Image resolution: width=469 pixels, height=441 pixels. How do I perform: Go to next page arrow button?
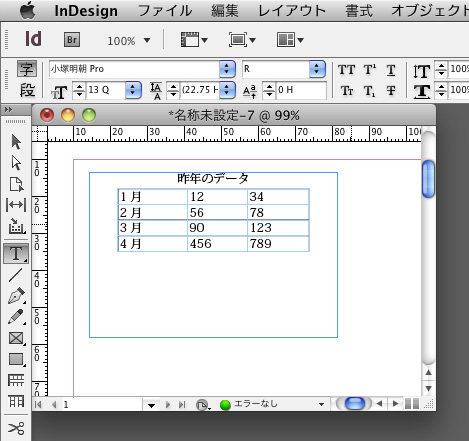[168, 405]
